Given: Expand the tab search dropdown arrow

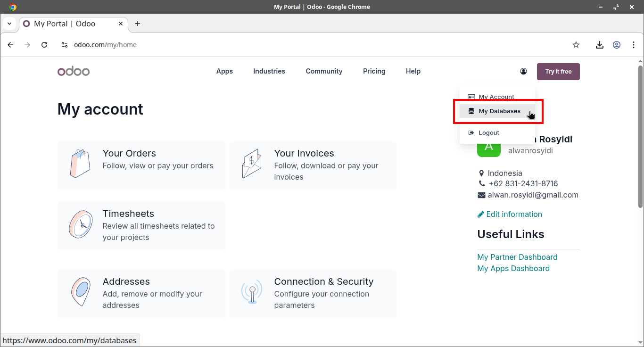Looking at the screenshot, I should (9, 24).
